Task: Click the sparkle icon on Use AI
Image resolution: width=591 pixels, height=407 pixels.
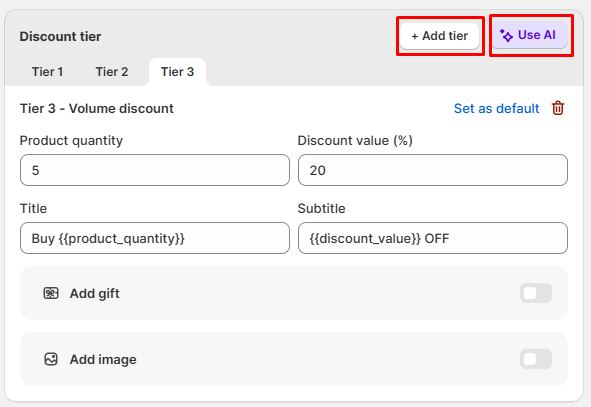Action: pyautogui.click(x=506, y=35)
